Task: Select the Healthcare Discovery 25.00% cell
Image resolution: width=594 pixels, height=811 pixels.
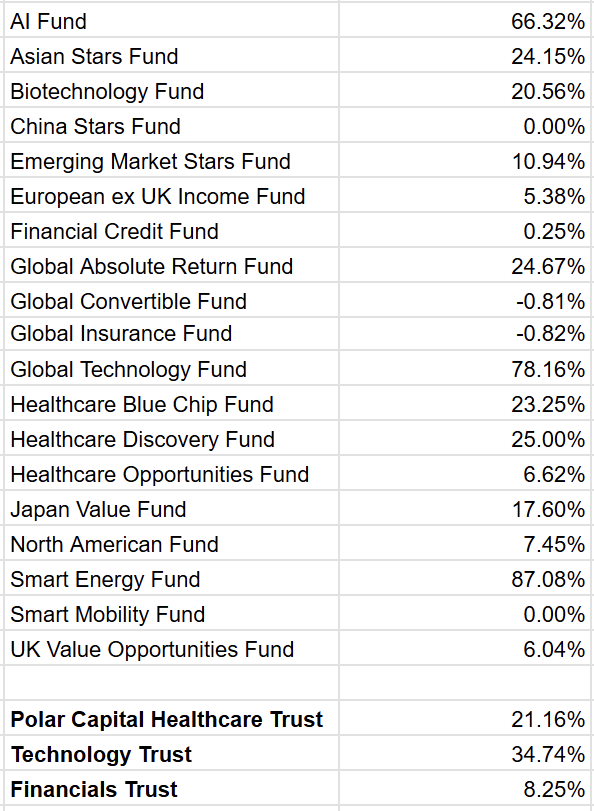Action: tap(466, 438)
